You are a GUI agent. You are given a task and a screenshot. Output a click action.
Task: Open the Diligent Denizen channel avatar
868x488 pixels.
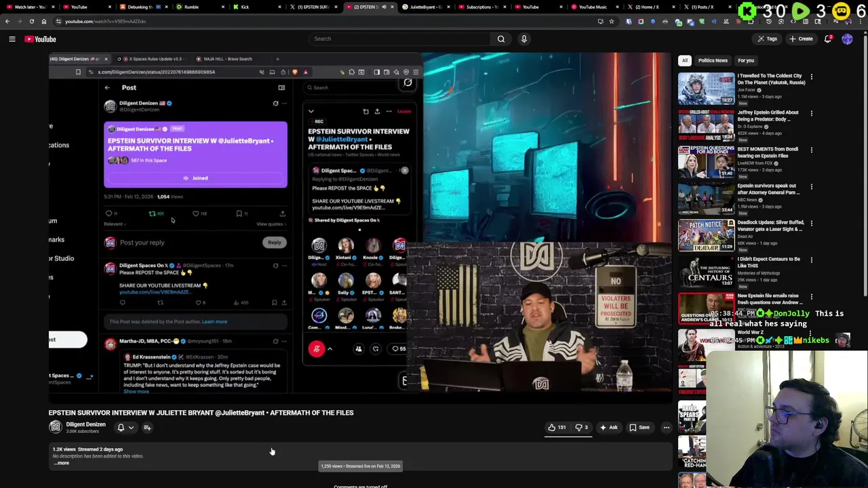click(x=55, y=427)
